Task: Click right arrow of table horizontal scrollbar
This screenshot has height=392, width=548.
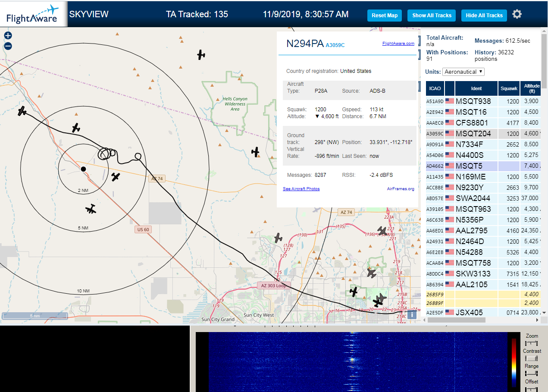Action: pyautogui.click(x=537, y=320)
